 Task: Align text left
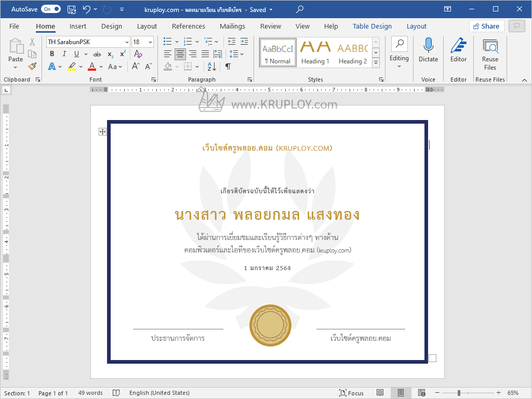coord(168,54)
